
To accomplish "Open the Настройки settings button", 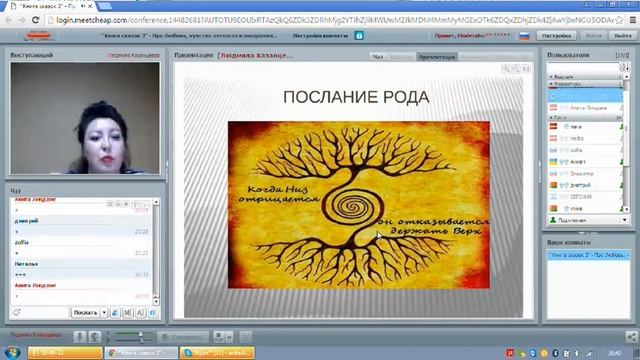I will 556,36.
